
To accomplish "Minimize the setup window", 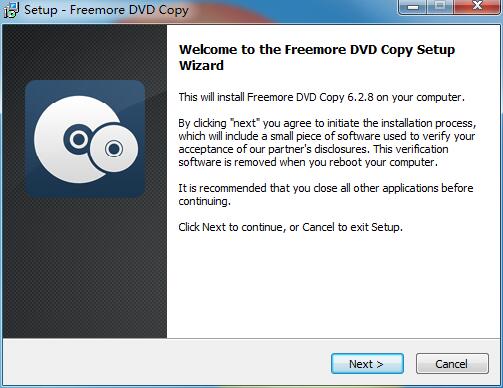I will tap(413, 7).
